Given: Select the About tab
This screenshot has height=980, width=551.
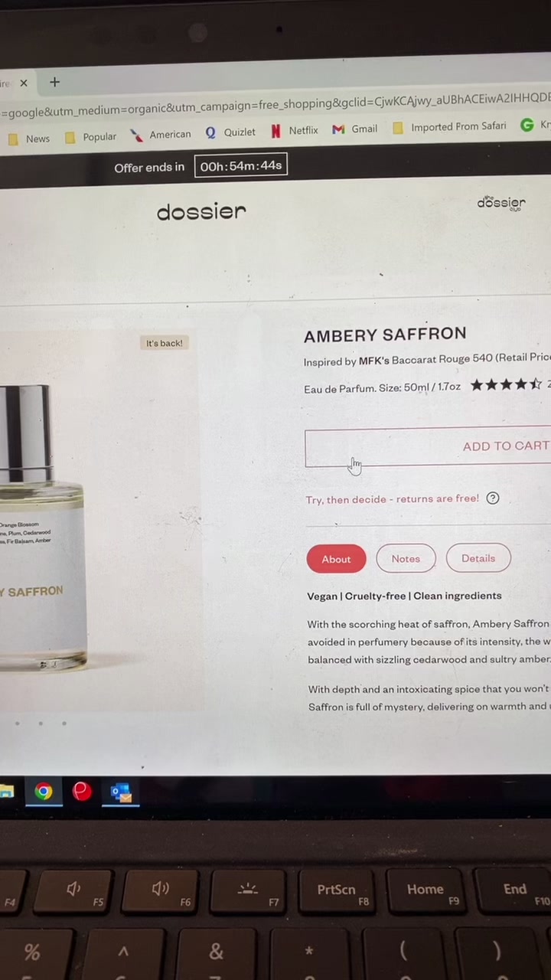Looking at the screenshot, I should tap(336, 559).
